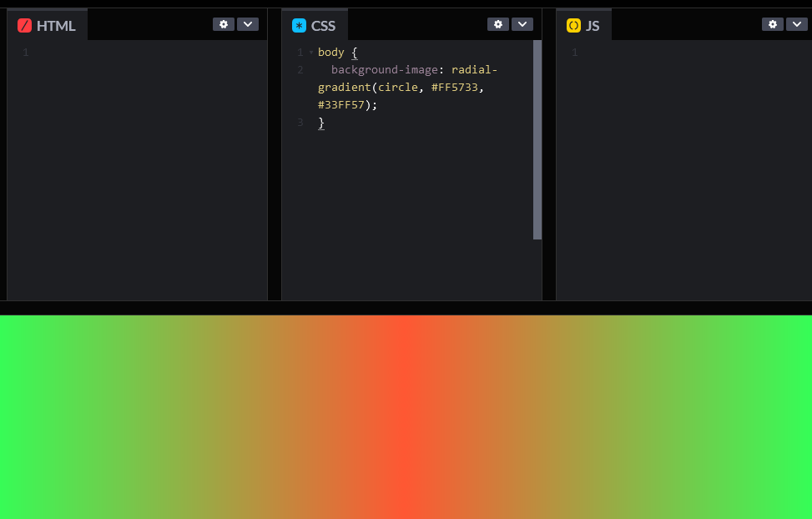Viewport: 812px width, 519px height.
Task: Select the CSS panel tab
Action: coord(315,25)
